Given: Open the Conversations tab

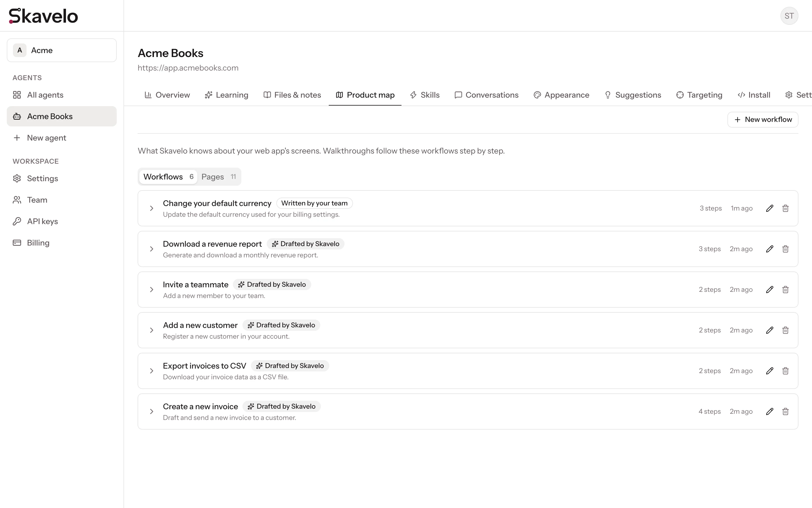Looking at the screenshot, I should click(x=487, y=95).
